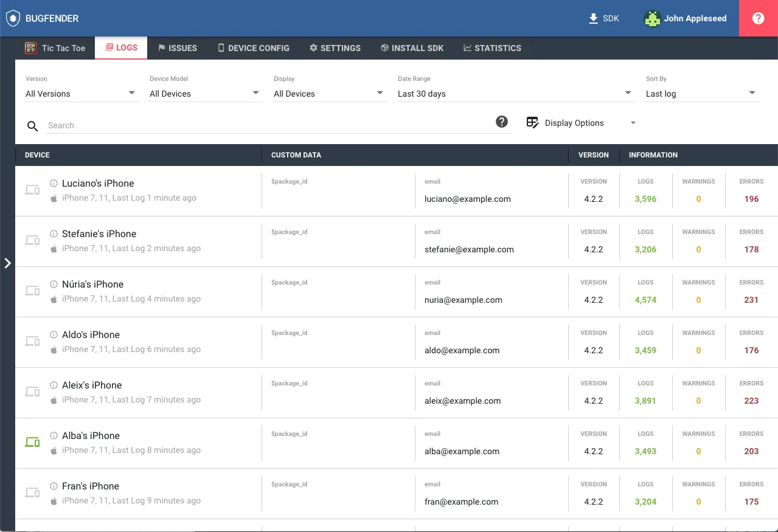Click the John Appleseed account button
This screenshot has height=532, width=778.
(x=685, y=18)
